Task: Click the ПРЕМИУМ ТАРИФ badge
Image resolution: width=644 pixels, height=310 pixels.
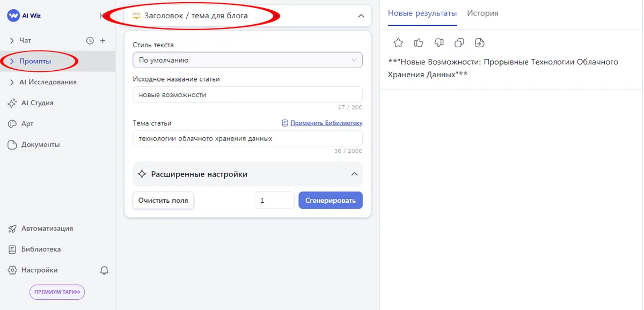Action: click(57, 292)
